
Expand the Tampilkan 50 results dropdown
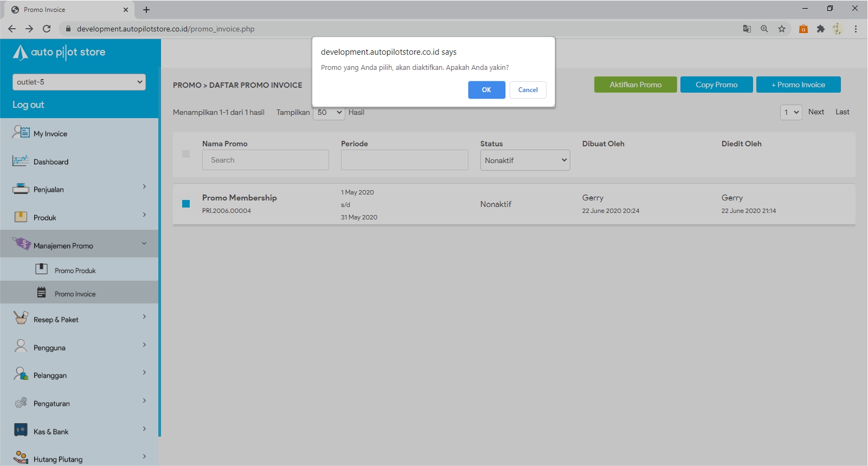(x=329, y=113)
